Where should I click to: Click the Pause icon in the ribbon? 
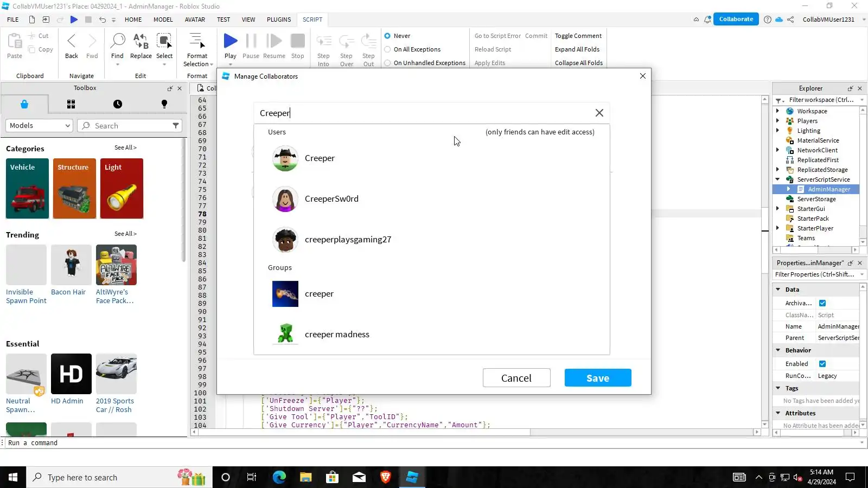click(x=251, y=41)
